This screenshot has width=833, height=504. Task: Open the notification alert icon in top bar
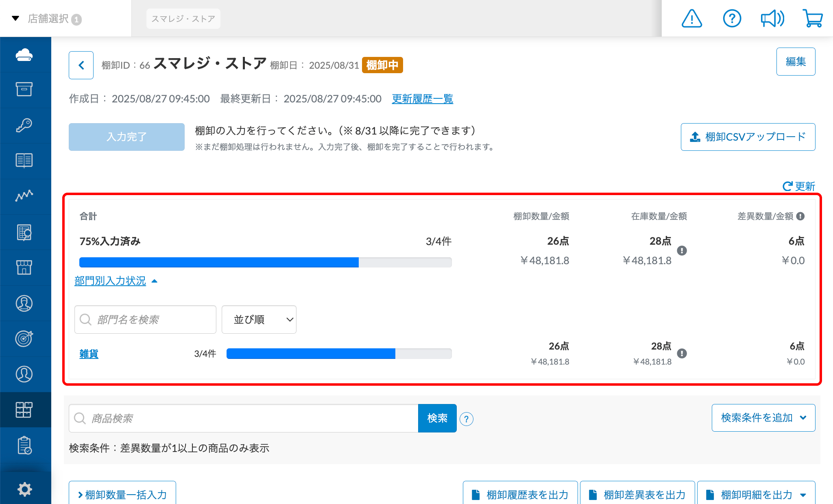691,18
